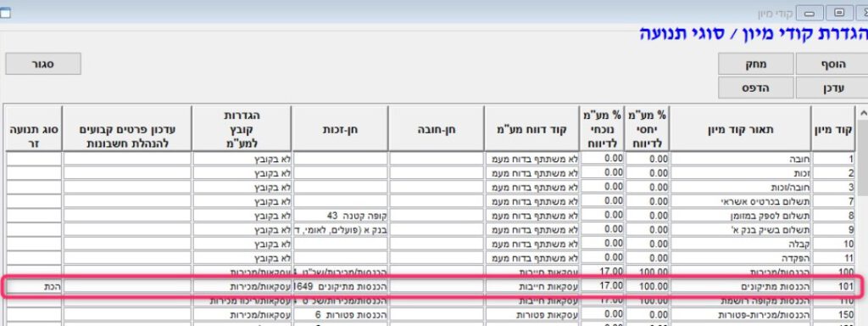Select the הגדרות קובץ למע"מ column header
The width and height of the screenshot is (868, 326).
coord(242,129)
